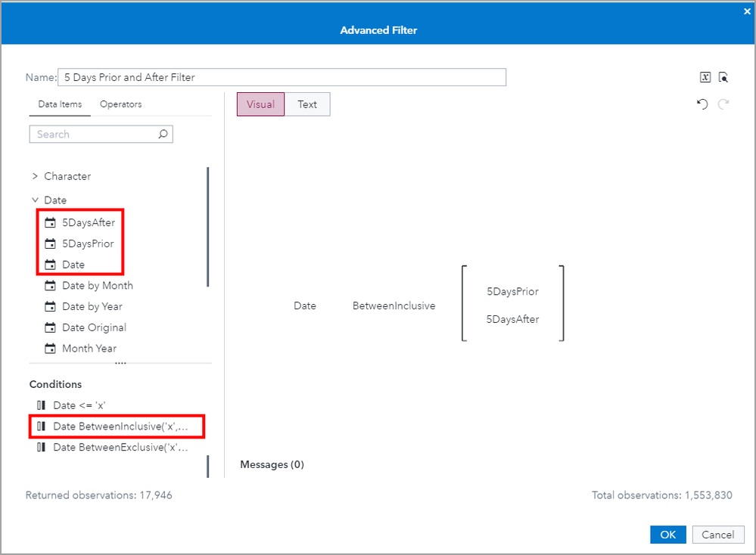Click the calendar icon next to Month Year
The width and height of the screenshot is (756, 555).
[50, 349]
